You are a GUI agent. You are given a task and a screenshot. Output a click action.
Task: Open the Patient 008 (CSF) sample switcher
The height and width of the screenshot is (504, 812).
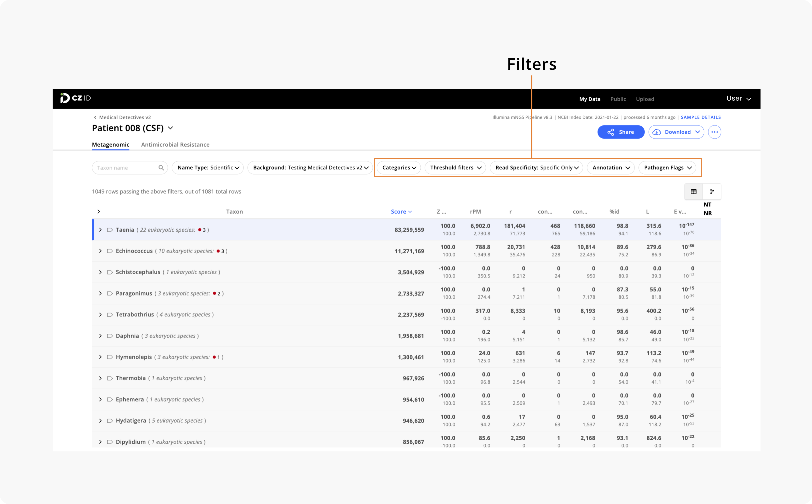[170, 128]
